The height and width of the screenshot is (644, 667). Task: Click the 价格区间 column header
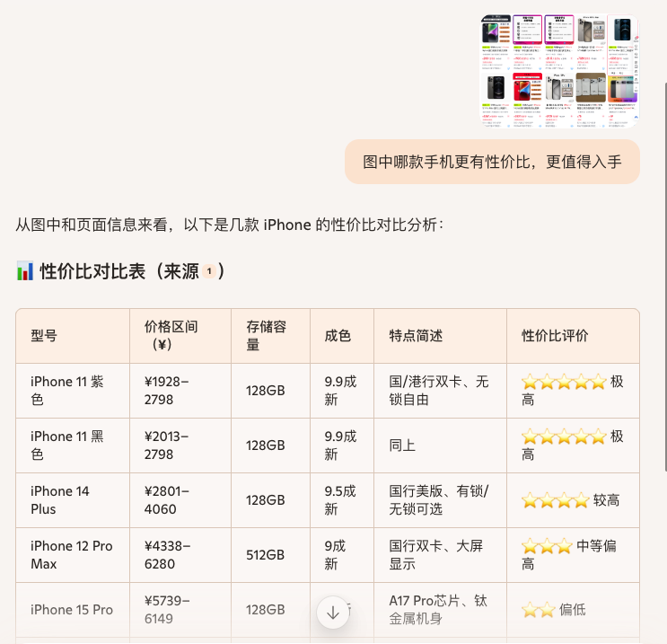click(x=180, y=336)
